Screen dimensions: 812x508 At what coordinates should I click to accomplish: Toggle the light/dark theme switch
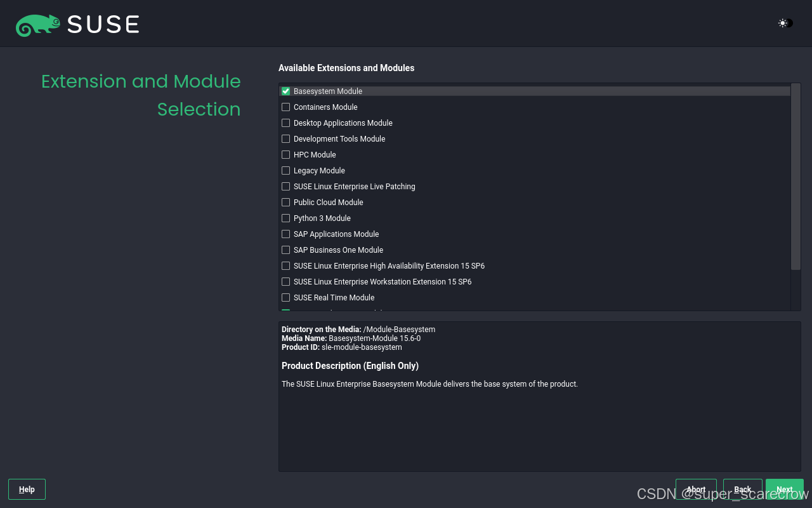(x=785, y=23)
